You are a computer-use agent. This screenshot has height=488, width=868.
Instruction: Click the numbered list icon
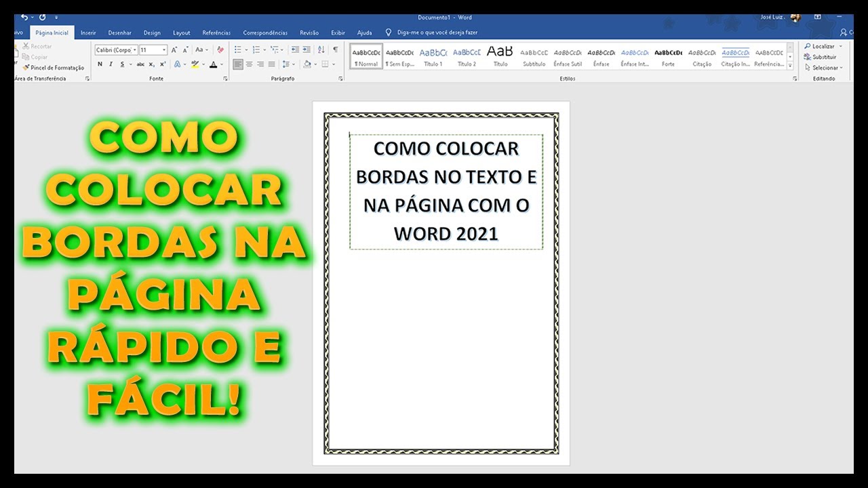coord(256,49)
